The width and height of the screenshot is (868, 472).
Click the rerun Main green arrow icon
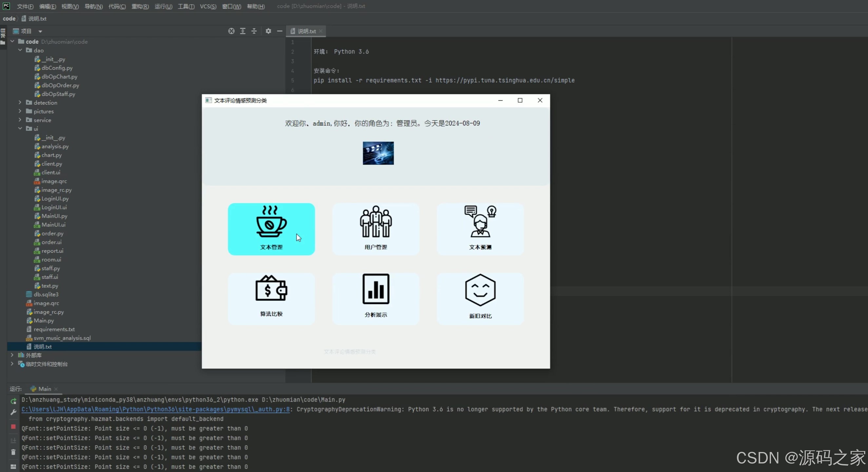(13, 401)
